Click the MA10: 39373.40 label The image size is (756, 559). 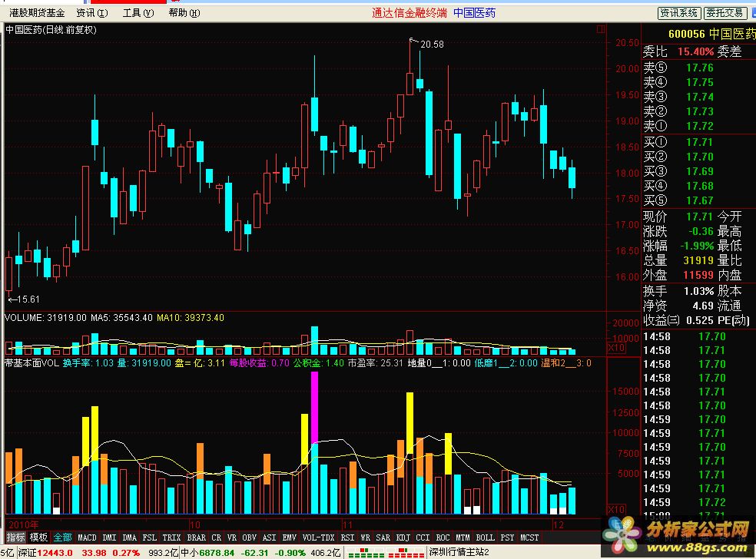pyautogui.click(x=191, y=318)
